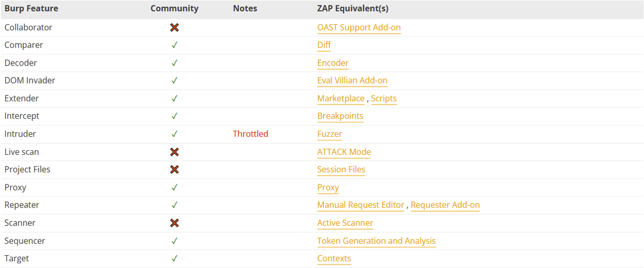Click the green checkmark in DOM Invader row
Image resolution: width=644 pixels, height=268 pixels.
click(174, 81)
